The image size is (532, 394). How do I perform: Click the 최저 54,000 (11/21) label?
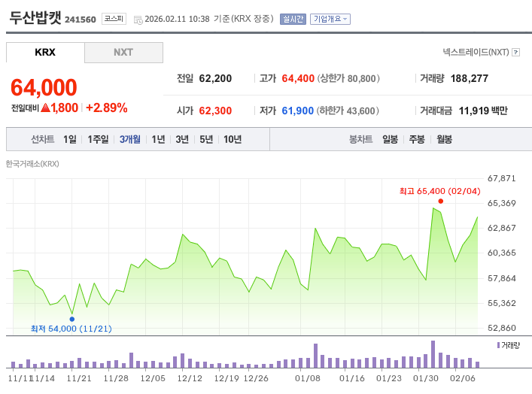coord(71,329)
